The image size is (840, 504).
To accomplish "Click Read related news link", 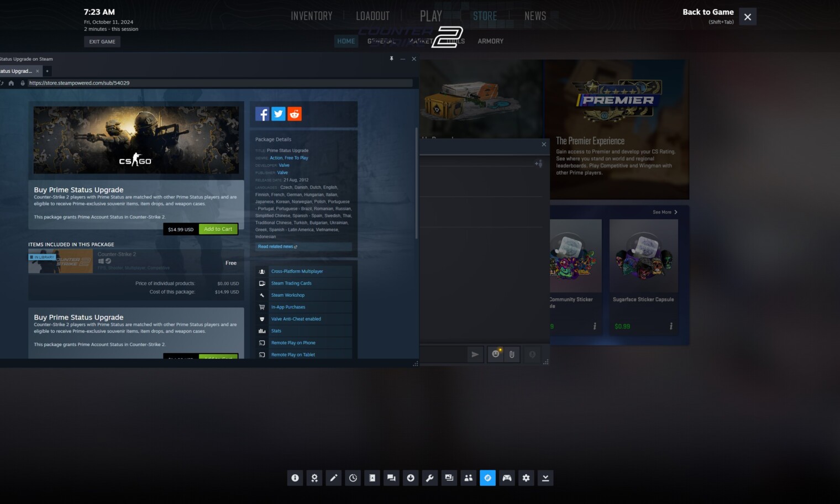I will [x=277, y=246].
